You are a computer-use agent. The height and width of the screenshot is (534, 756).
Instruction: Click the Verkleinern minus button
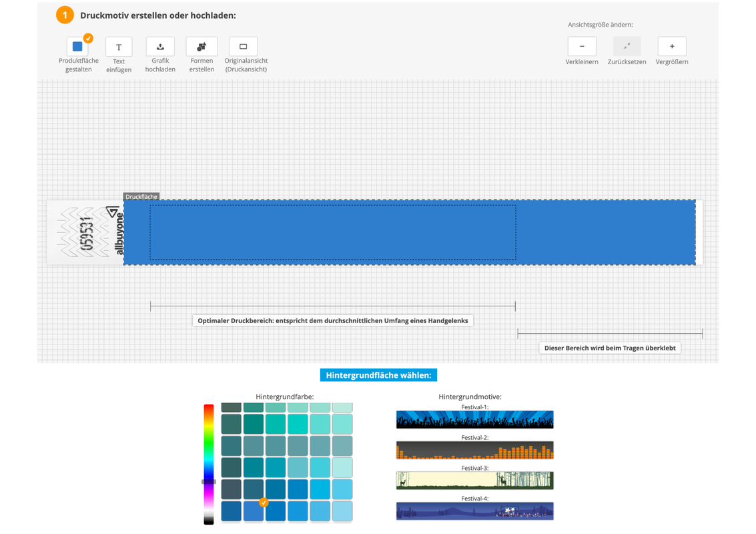(x=582, y=47)
